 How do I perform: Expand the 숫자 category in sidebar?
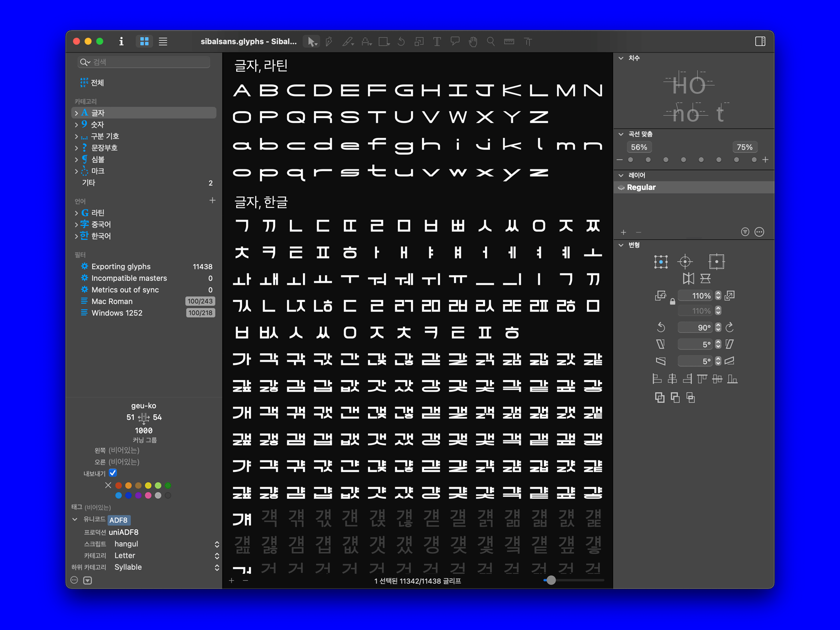[77, 124]
